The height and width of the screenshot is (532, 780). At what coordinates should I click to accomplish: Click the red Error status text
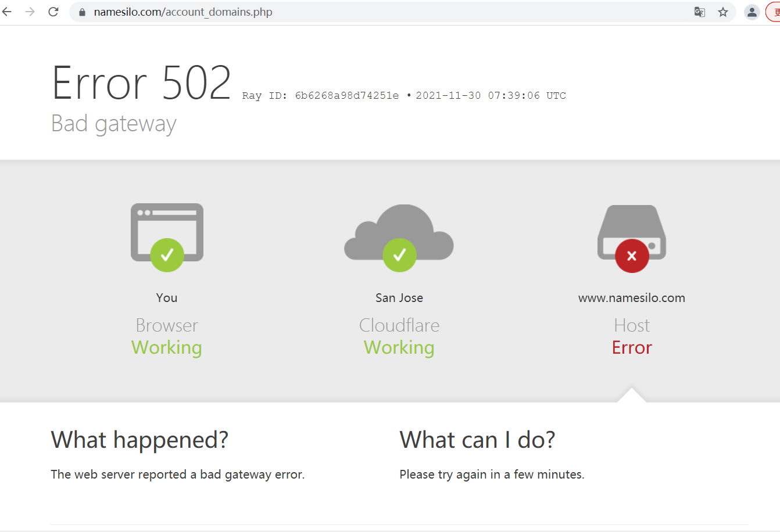632,347
